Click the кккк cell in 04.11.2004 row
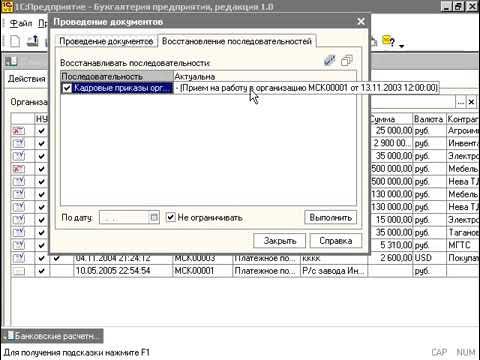This screenshot has height=360, width=480. click(x=333, y=259)
